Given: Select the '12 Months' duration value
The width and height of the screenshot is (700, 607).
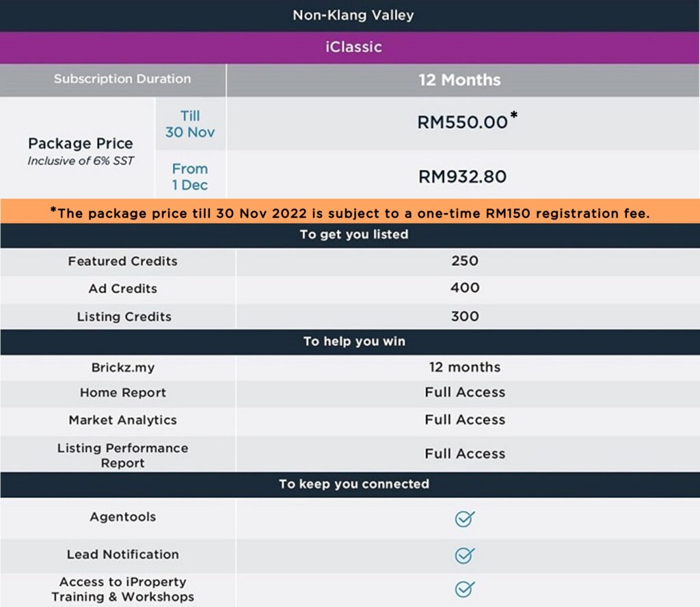Looking at the screenshot, I should 459,80.
